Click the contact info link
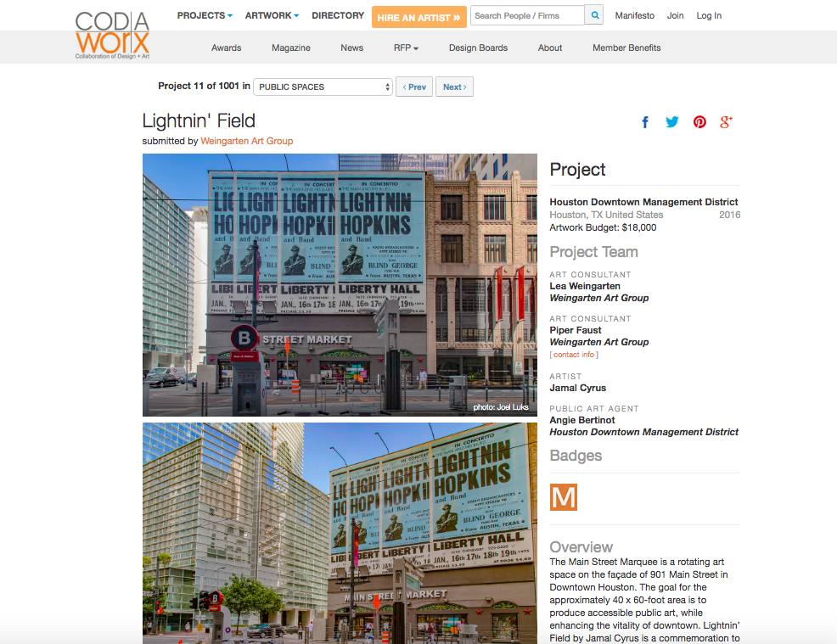 [574, 355]
